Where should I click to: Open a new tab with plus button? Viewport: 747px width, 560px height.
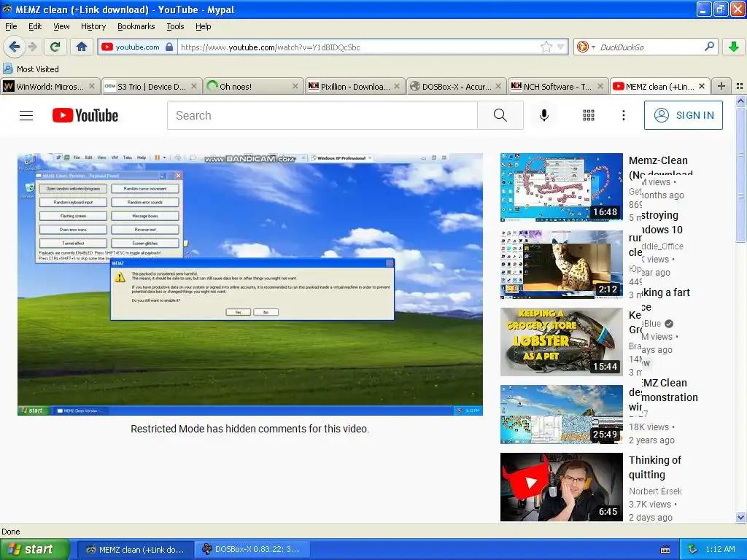pos(721,86)
